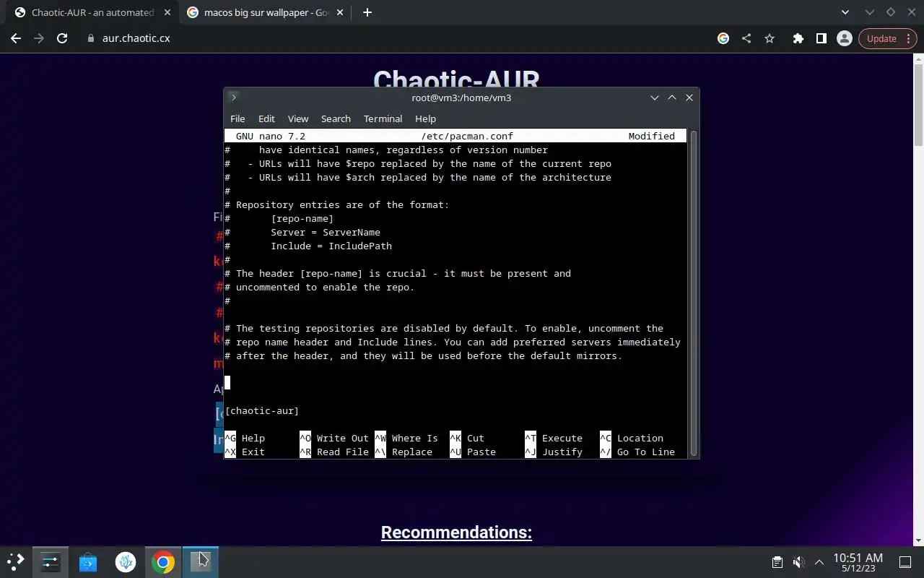Minimize the terminal window

pos(655,98)
